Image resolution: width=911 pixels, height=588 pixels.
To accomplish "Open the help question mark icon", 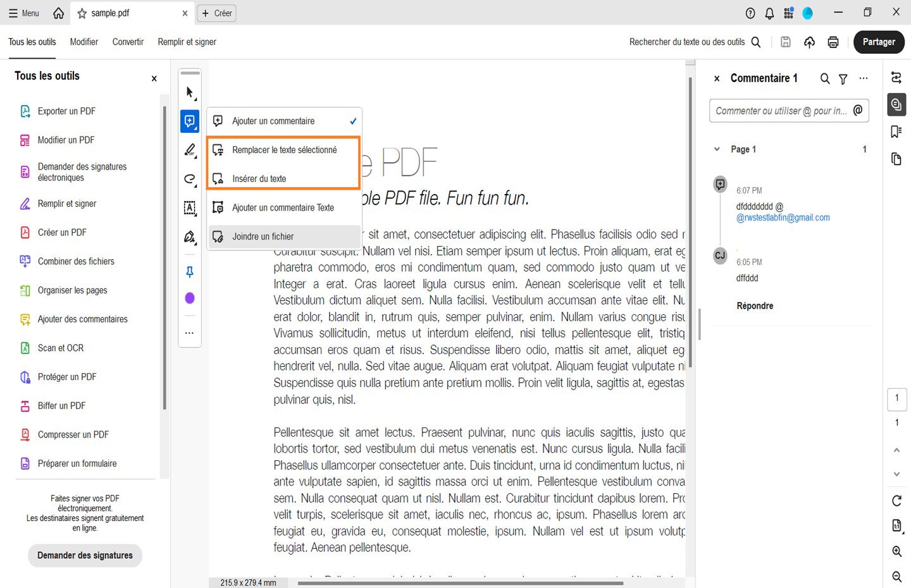I will pos(750,13).
